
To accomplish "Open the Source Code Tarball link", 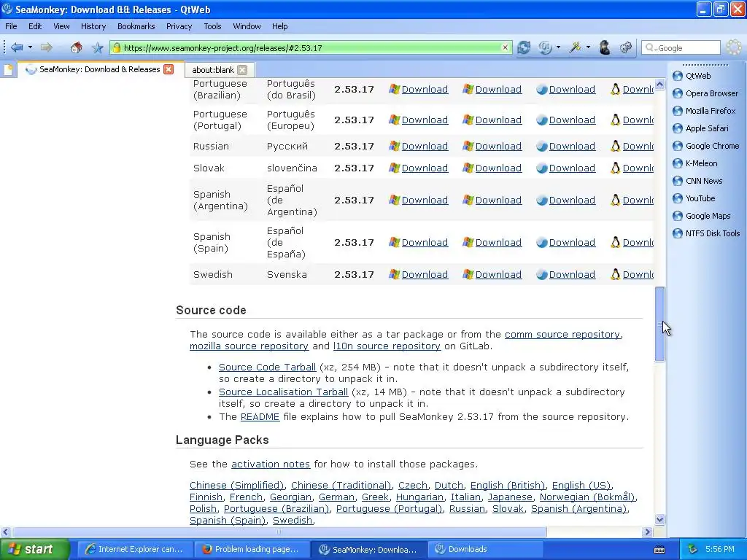I will 267,367.
